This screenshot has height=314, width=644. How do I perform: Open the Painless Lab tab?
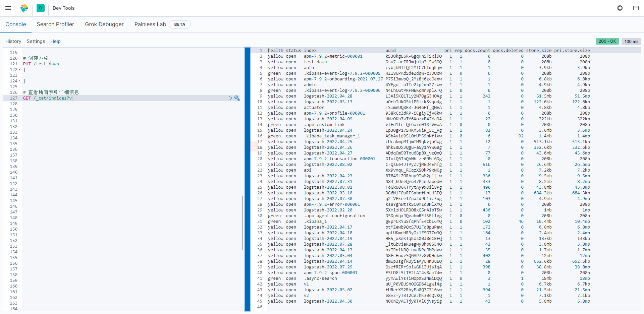pyautogui.click(x=150, y=24)
